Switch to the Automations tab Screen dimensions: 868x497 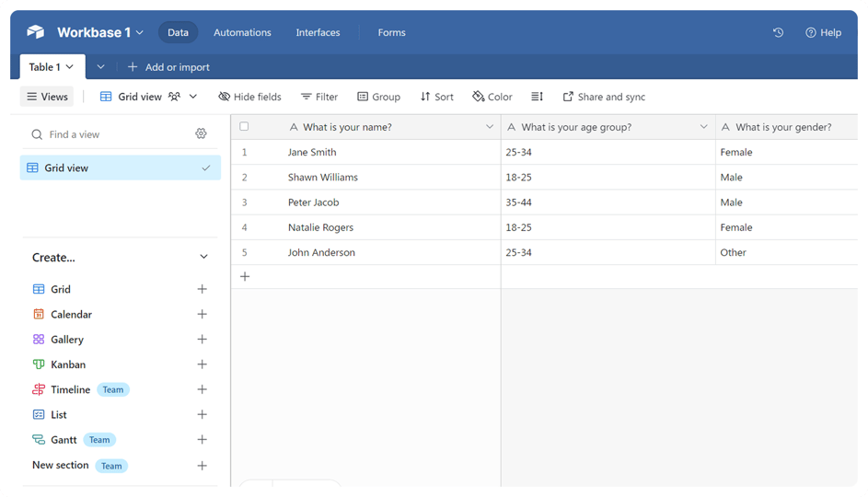pos(242,32)
